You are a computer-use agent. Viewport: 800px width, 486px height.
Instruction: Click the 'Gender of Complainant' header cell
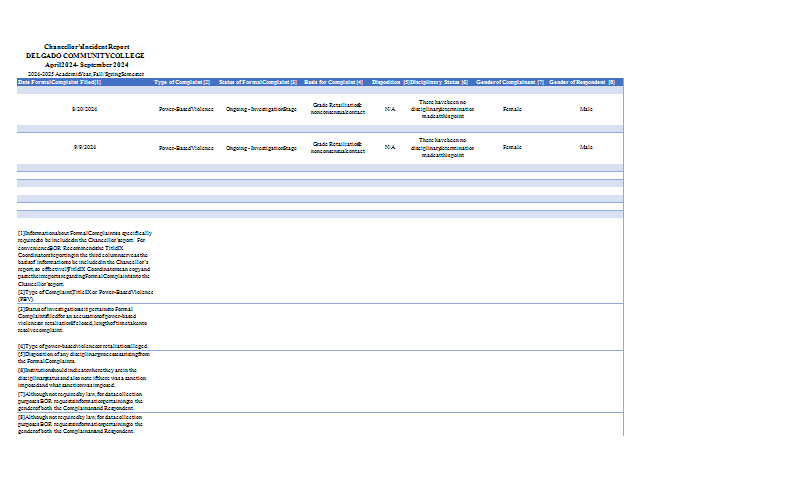coord(510,82)
